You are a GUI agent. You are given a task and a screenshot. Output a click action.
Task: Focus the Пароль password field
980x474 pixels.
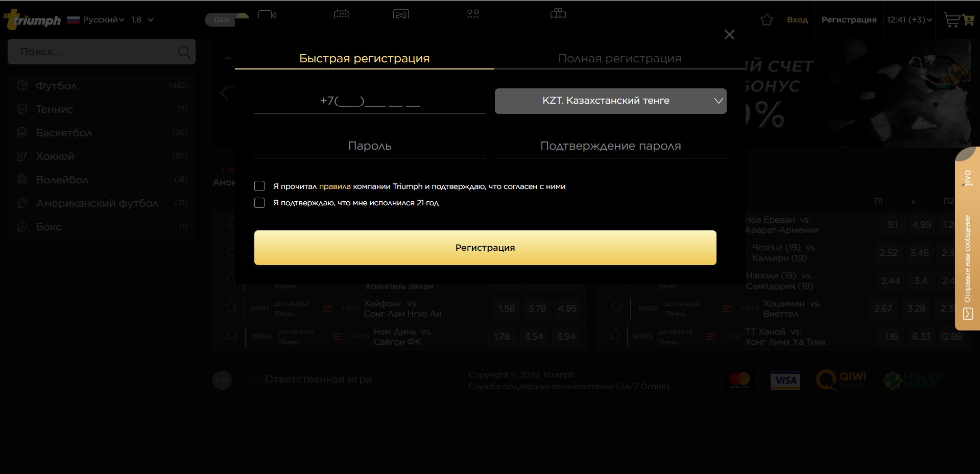coord(370,146)
